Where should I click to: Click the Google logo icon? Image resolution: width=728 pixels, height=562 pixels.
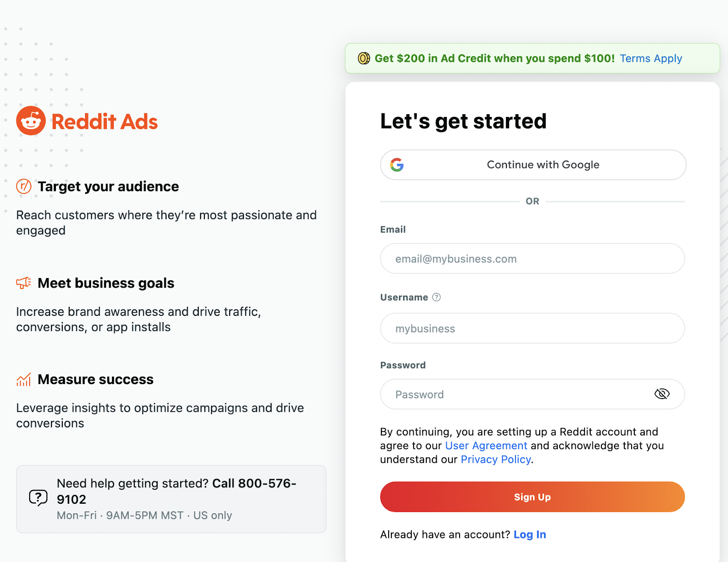click(x=397, y=165)
